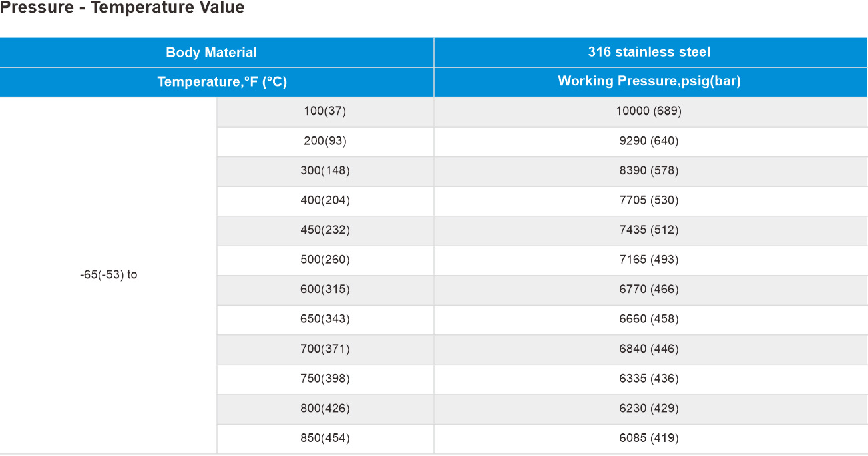Select the 700(371) temperature cell
Image resolution: width=868 pixels, height=456 pixels.
click(325, 349)
